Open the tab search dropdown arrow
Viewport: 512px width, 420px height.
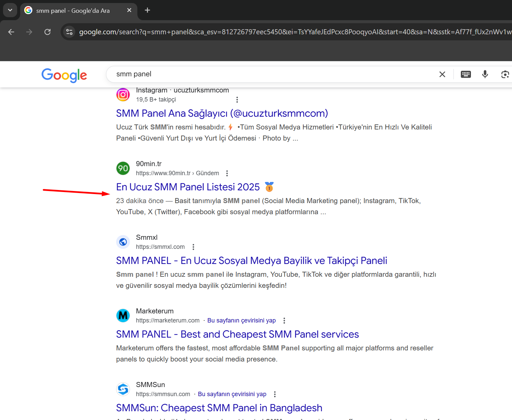click(10, 10)
